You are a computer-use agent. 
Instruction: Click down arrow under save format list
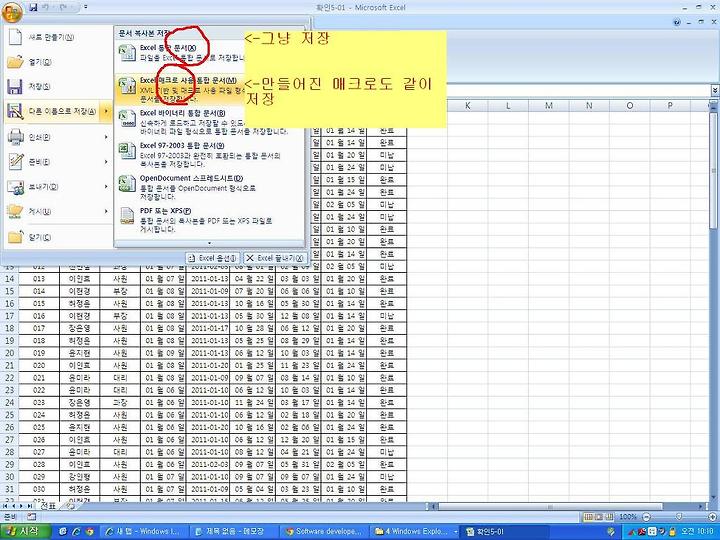(209, 243)
